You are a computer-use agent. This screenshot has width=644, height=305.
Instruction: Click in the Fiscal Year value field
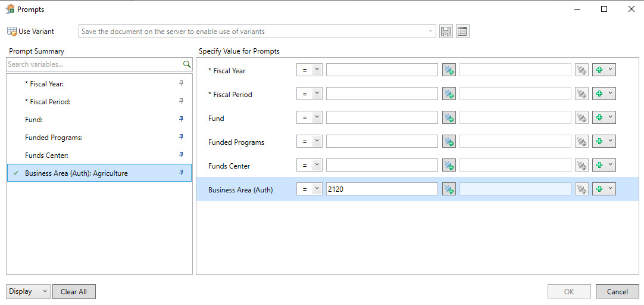click(x=382, y=70)
